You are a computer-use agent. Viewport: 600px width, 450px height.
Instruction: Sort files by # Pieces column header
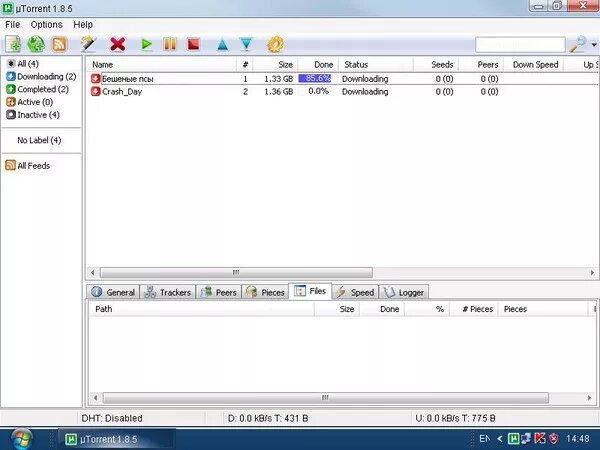pos(474,309)
